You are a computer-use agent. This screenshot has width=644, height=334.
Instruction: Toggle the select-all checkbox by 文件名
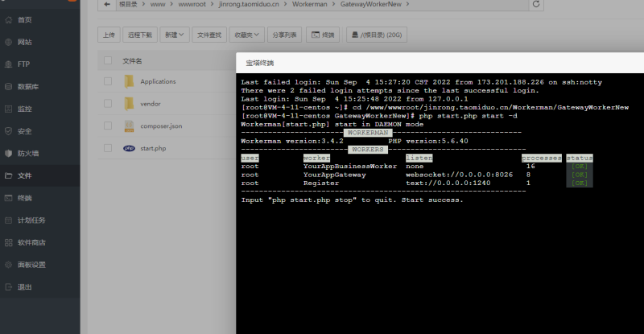(x=108, y=60)
